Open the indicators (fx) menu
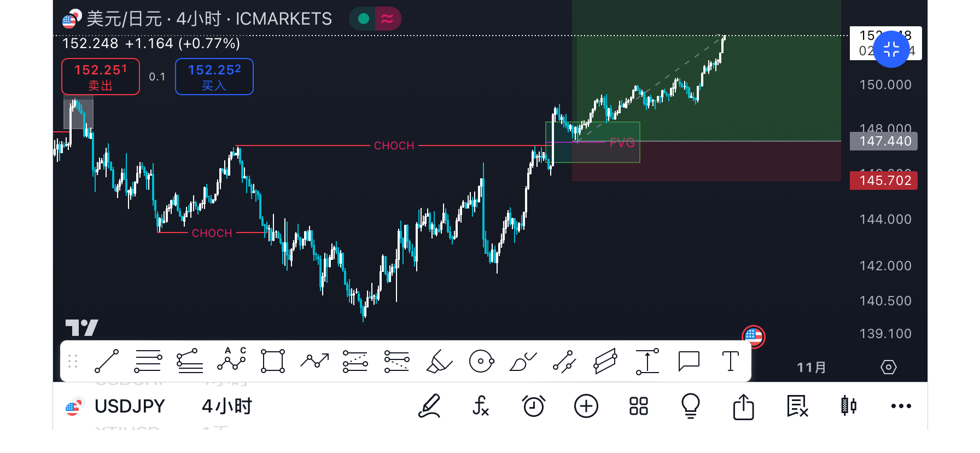This screenshot has width=980, height=453. pyautogui.click(x=480, y=406)
